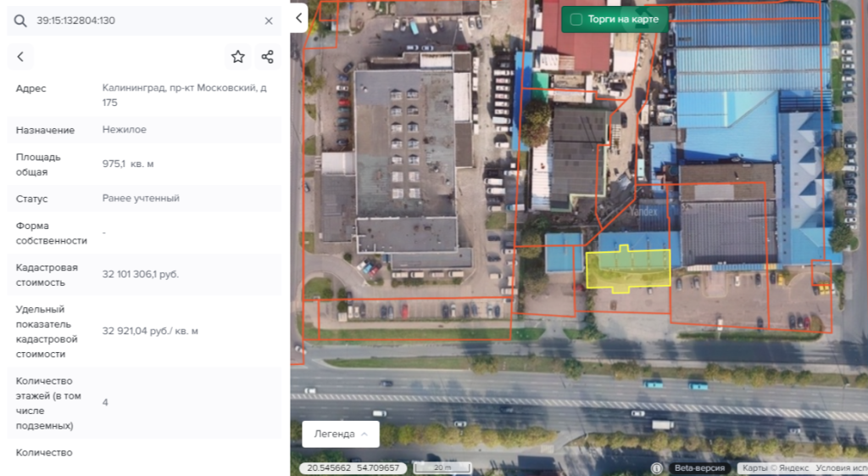Click the map scale bar '20 m'
This screenshot has width=868, height=476.
[x=442, y=468]
